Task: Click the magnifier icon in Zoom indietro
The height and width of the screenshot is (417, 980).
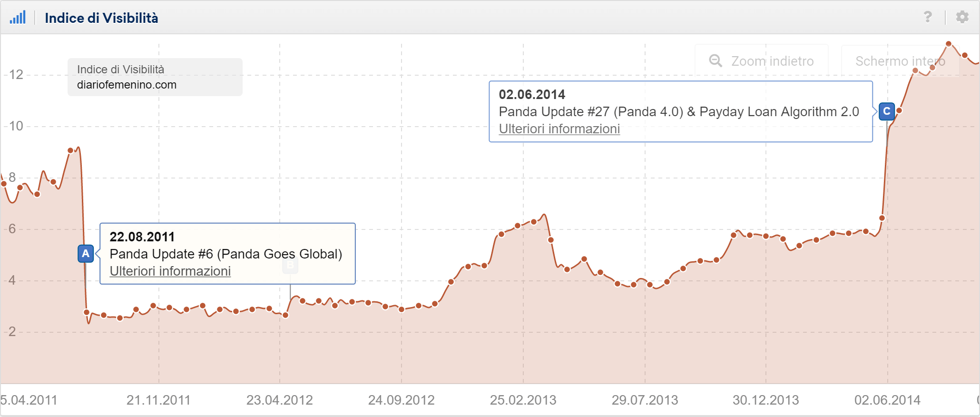Action: pos(715,60)
